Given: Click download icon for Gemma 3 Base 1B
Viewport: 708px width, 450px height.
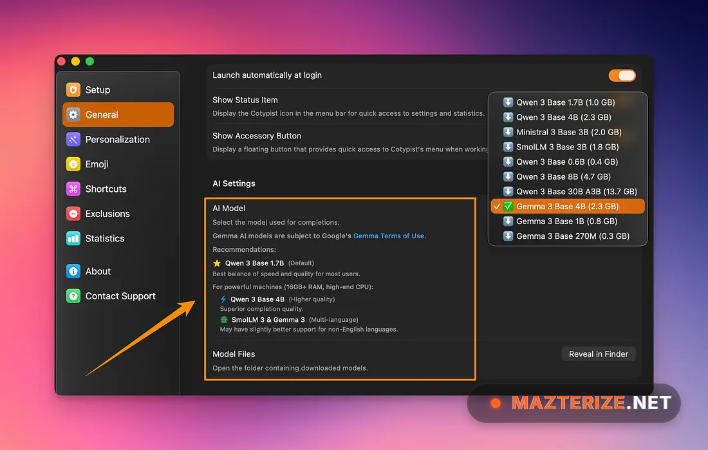Looking at the screenshot, I should [x=508, y=221].
